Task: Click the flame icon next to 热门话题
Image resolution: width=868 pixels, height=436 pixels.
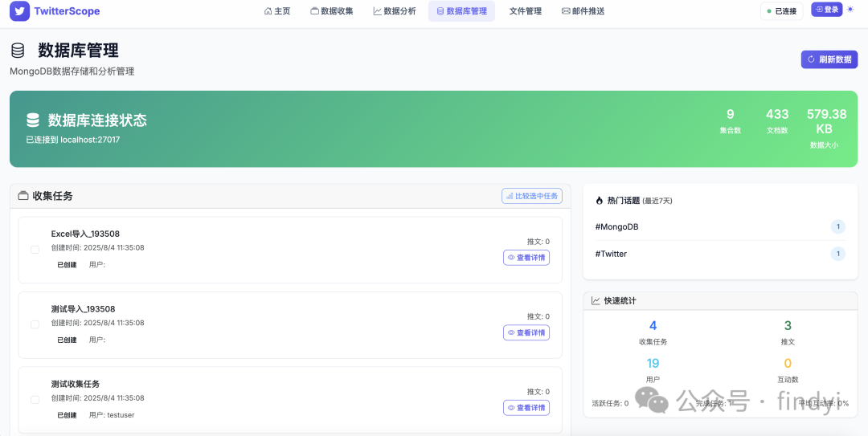Action: (599, 201)
